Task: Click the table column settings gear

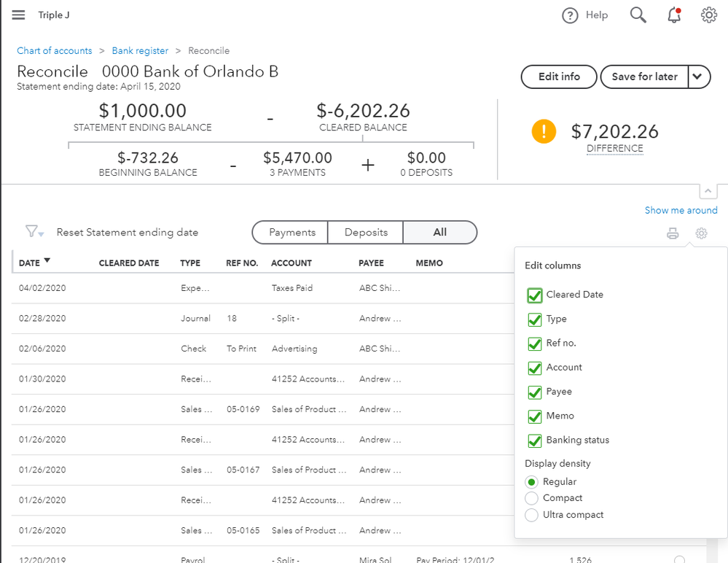Action: pyautogui.click(x=701, y=233)
